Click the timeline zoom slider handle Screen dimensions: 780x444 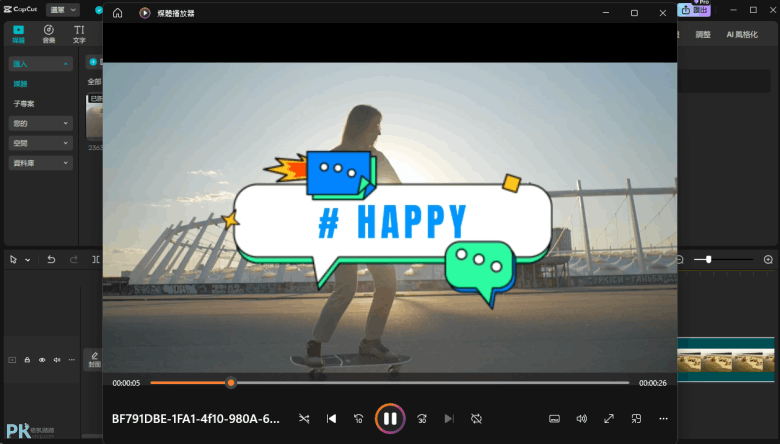click(x=708, y=260)
